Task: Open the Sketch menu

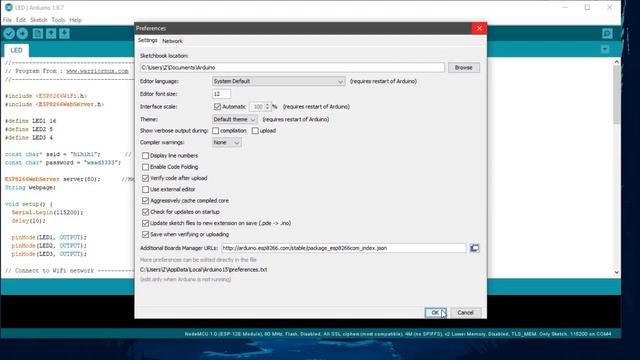Action: coord(39,20)
